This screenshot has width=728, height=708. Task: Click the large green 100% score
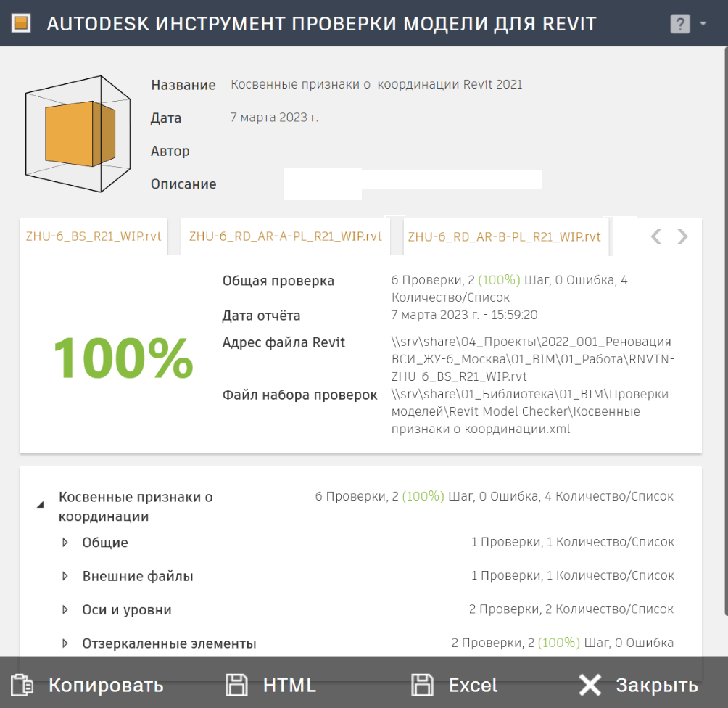[123, 358]
